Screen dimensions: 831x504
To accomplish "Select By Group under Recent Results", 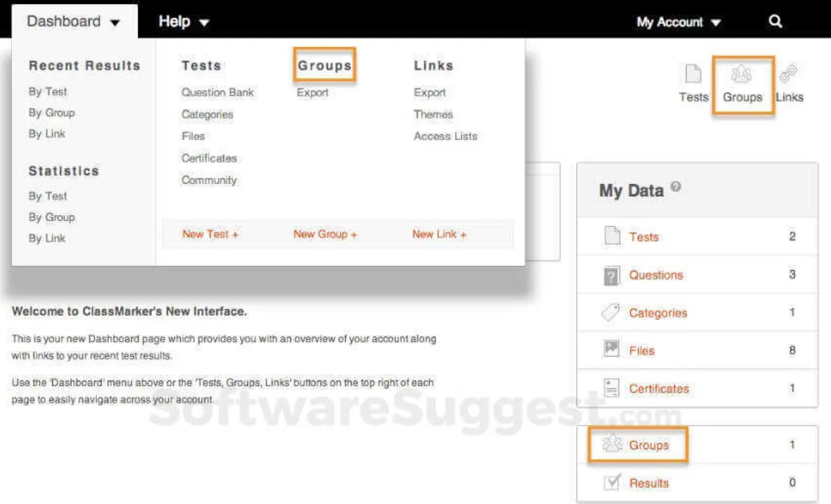I will pyautogui.click(x=51, y=113).
